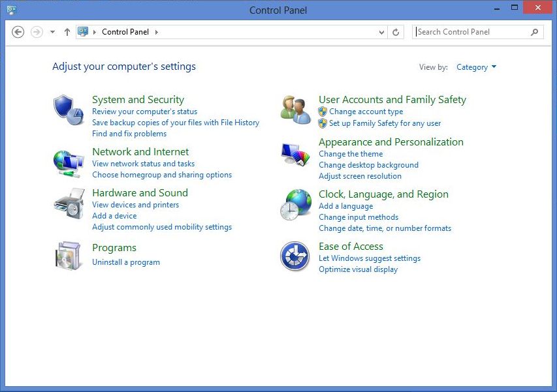Click the Add a device link
Image resolution: width=557 pixels, height=392 pixels.
[x=114, y=216]
